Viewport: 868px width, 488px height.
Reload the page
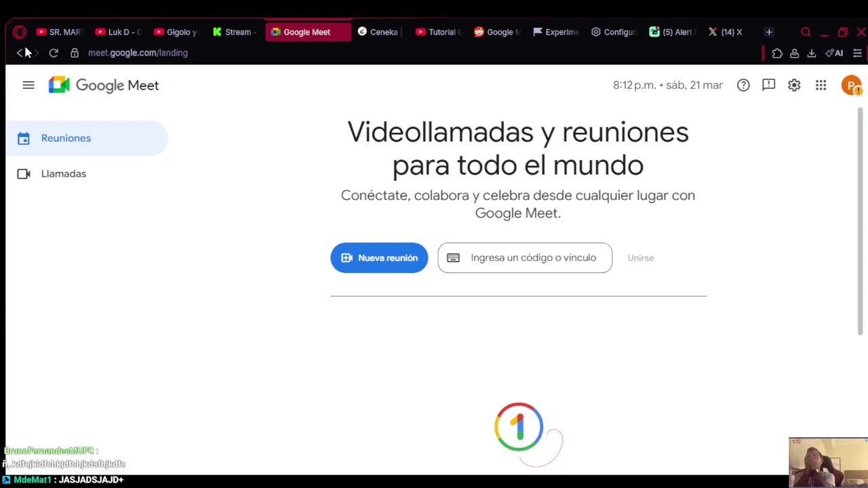click(x=54, y=53)
